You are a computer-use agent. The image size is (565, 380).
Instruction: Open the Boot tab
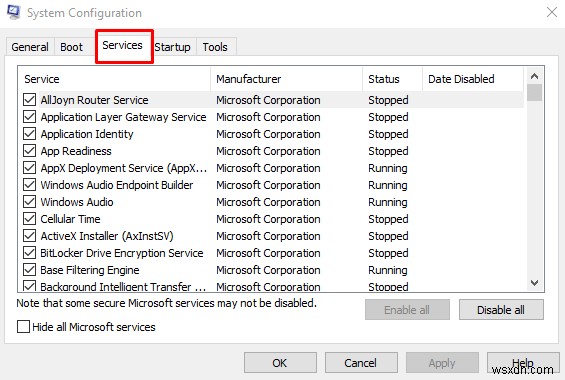coord(71,47)
